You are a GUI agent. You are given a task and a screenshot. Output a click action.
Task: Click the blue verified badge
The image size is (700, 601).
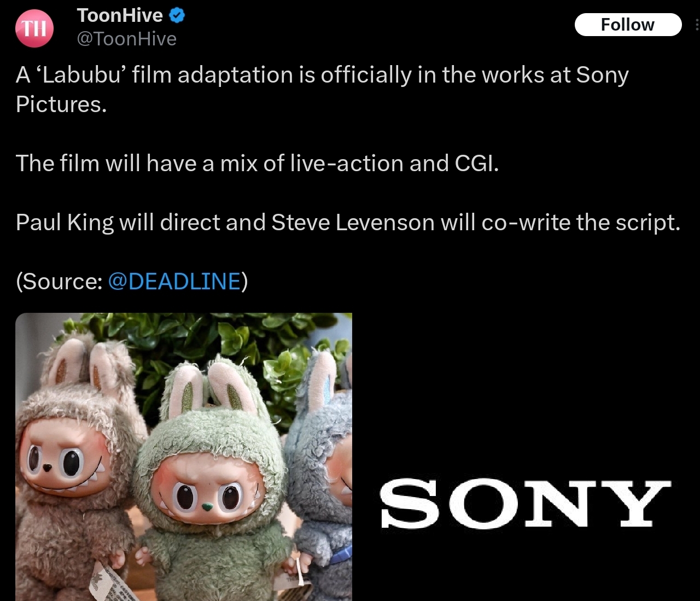pyautogui.click(x=177, y=15)
